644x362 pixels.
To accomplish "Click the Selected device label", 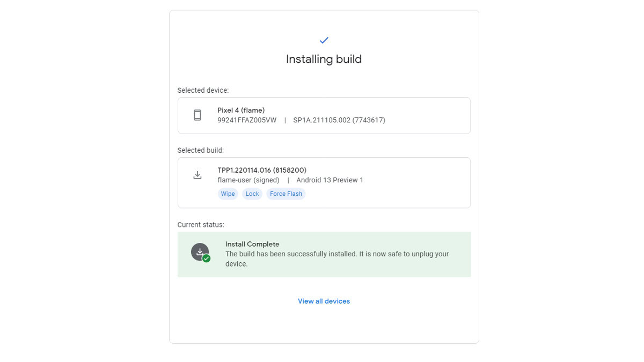I will [203, 91].
